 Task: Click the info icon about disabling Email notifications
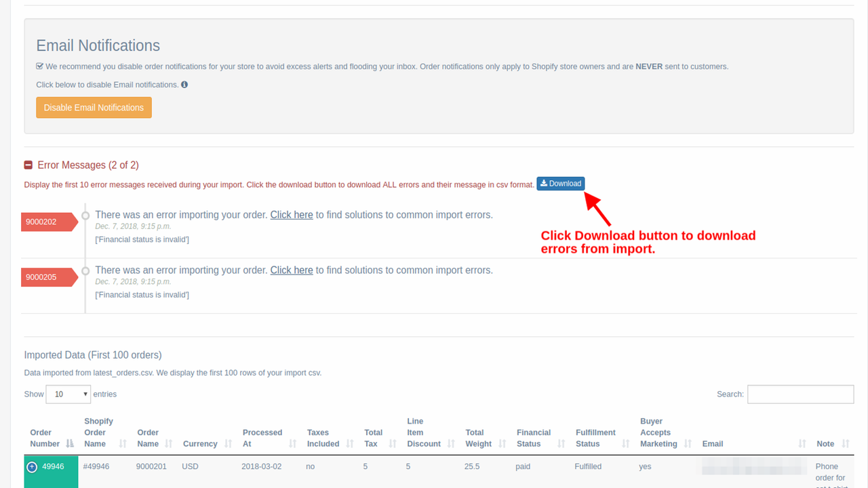tap(183, 84)
